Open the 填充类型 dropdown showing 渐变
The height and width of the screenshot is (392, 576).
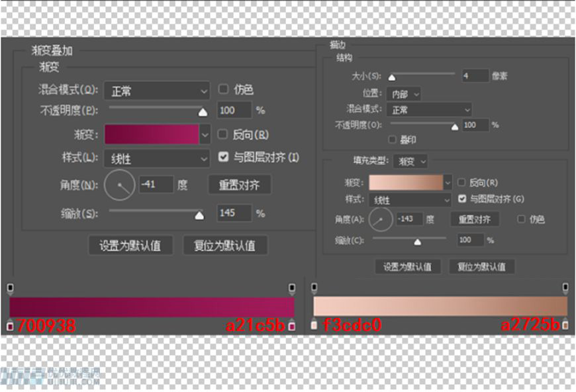pyautogui.click(x=409, y=161)
